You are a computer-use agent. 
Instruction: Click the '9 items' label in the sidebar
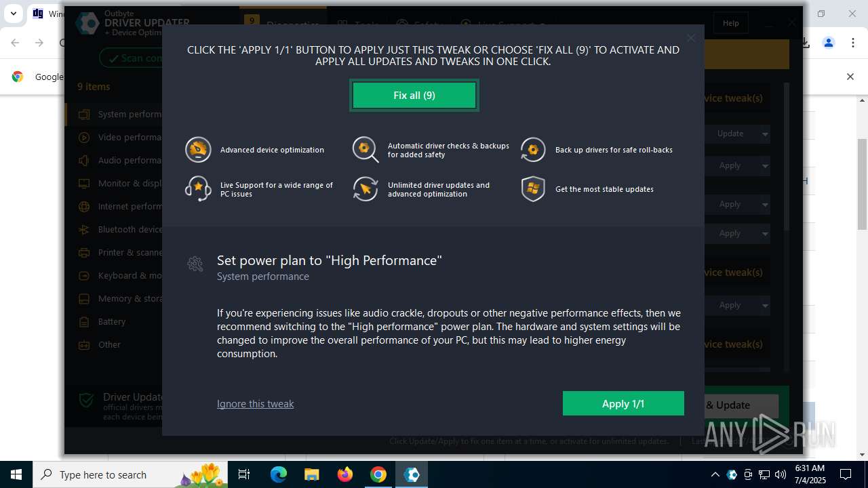coord(94,87)
